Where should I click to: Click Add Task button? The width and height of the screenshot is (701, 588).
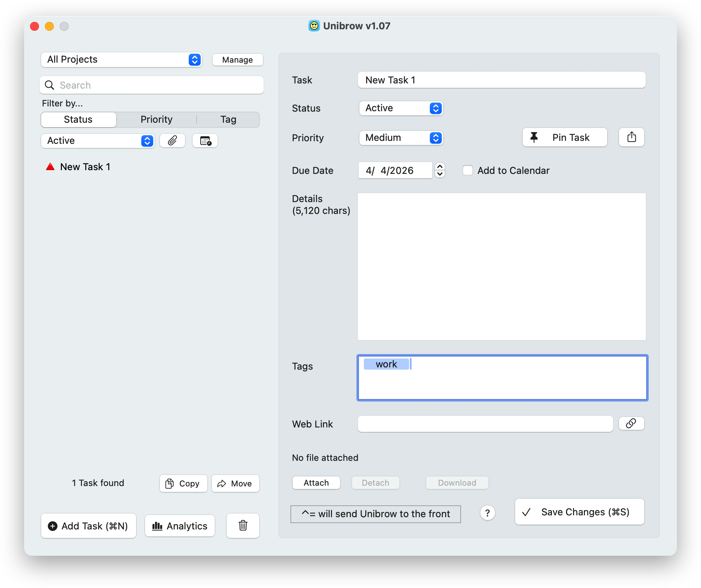(89, 526)
